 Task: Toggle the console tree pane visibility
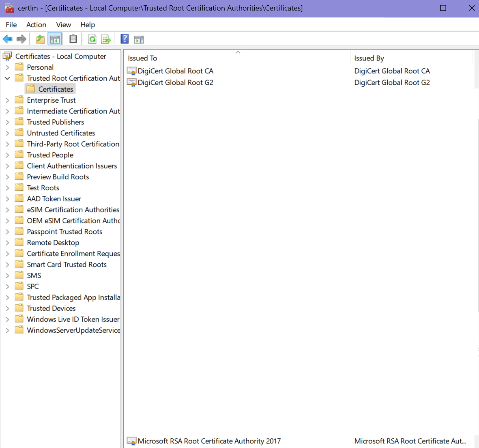pyautogui.click(x=55, y=39)
